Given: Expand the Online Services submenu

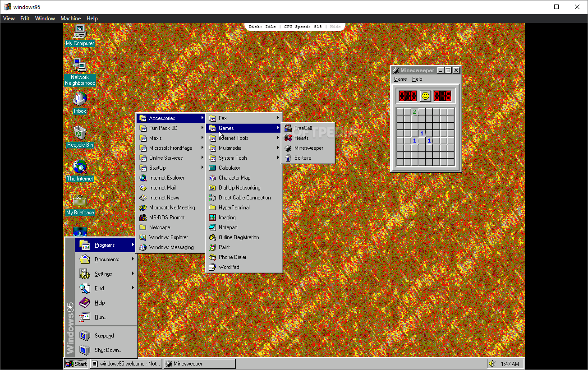Looking at the screenshot, I should point(171,158).
